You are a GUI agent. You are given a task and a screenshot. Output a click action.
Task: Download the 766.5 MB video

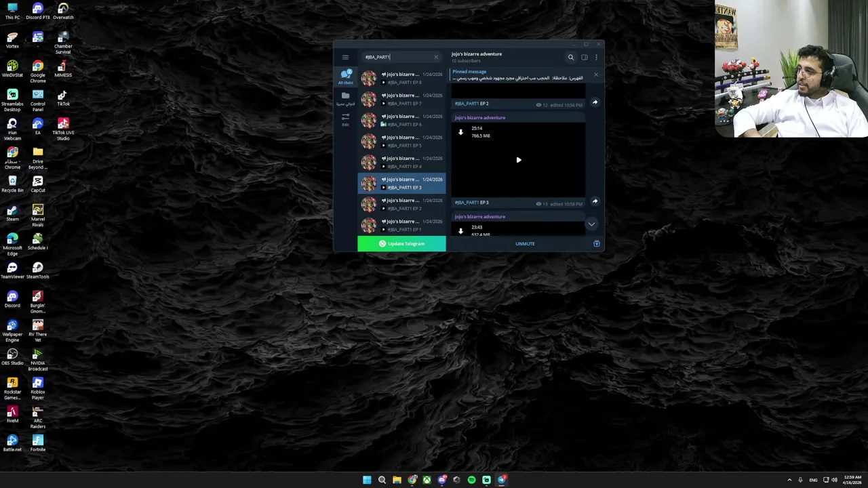460,132
